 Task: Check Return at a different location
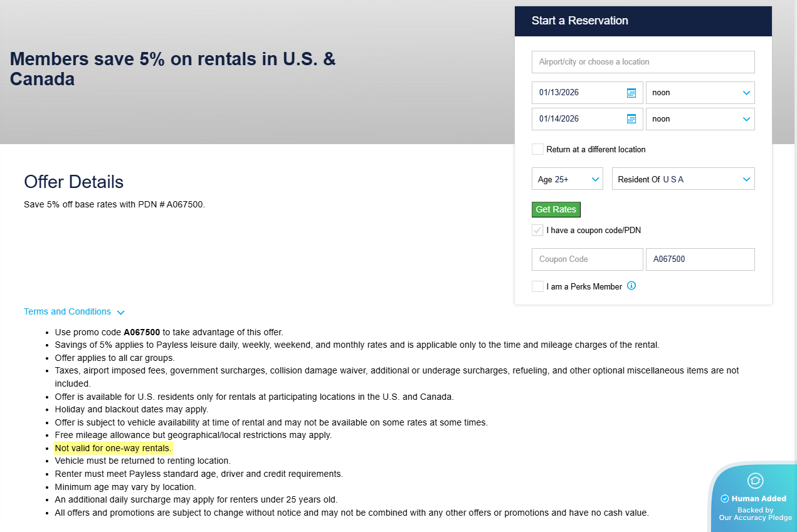click(x=538, y=149)
